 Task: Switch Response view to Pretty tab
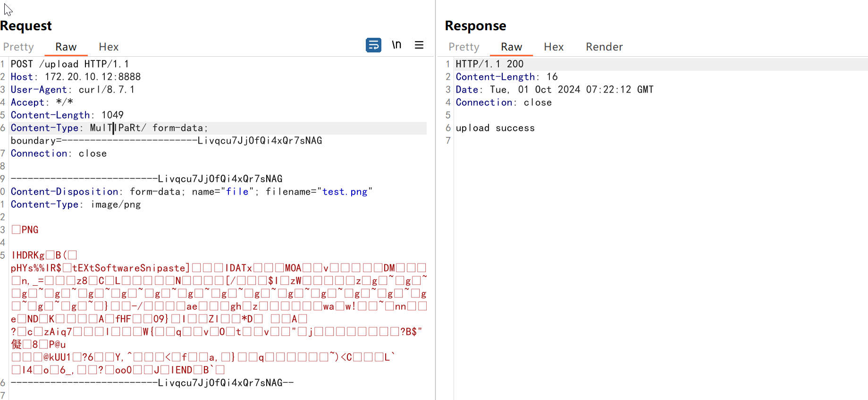[x=463, y=47]
